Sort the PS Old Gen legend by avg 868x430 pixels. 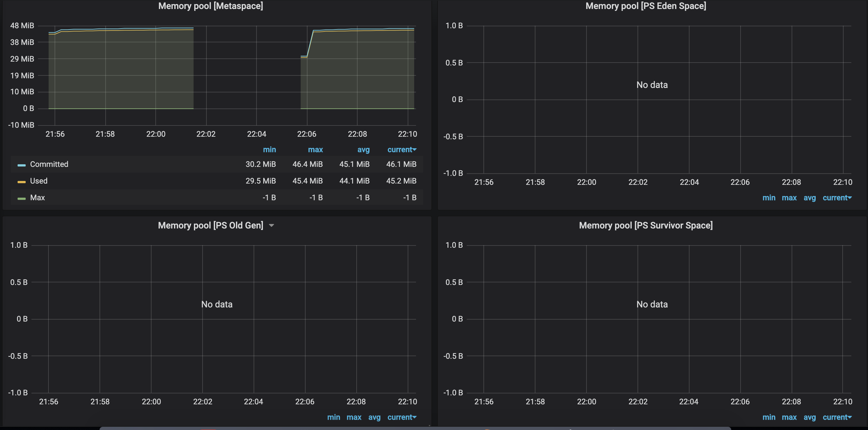coord(374,417)
